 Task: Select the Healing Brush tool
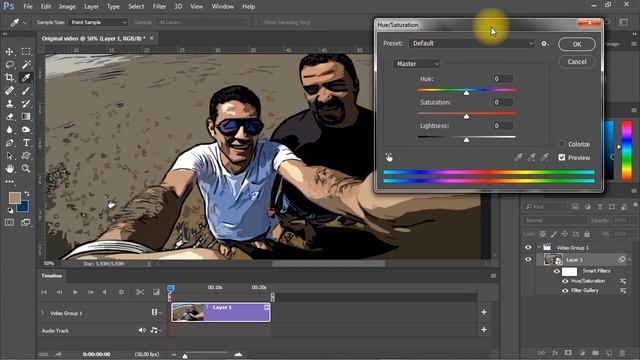9,91
